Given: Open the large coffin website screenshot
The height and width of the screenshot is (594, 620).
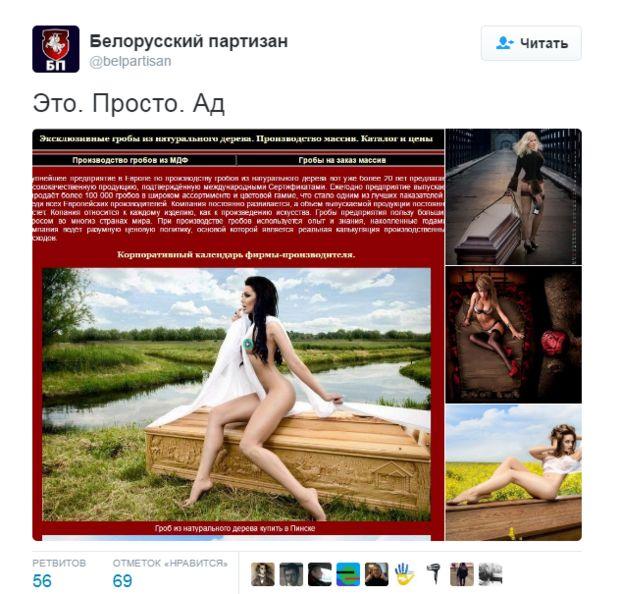Looking at the screenshot, I should pos(238,335).
